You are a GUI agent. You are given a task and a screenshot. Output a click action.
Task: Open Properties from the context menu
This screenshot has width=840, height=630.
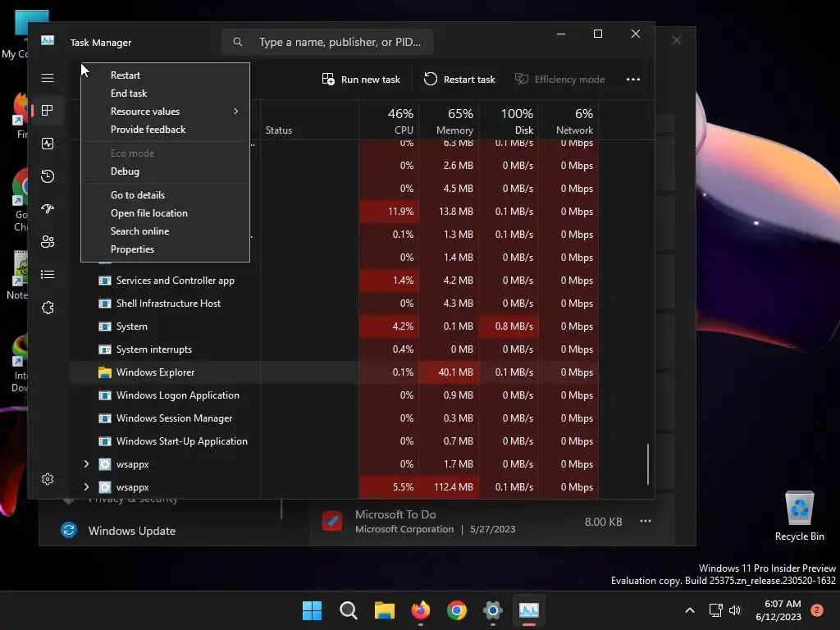pyautogui.click(x=165, y=249)
